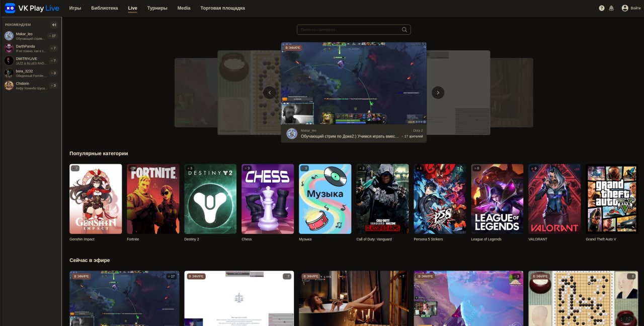Image resolution: width=644 pixels, height=326 pixels.
Task: Open the VALORANT category cover
Action: (x=554, y=199)
